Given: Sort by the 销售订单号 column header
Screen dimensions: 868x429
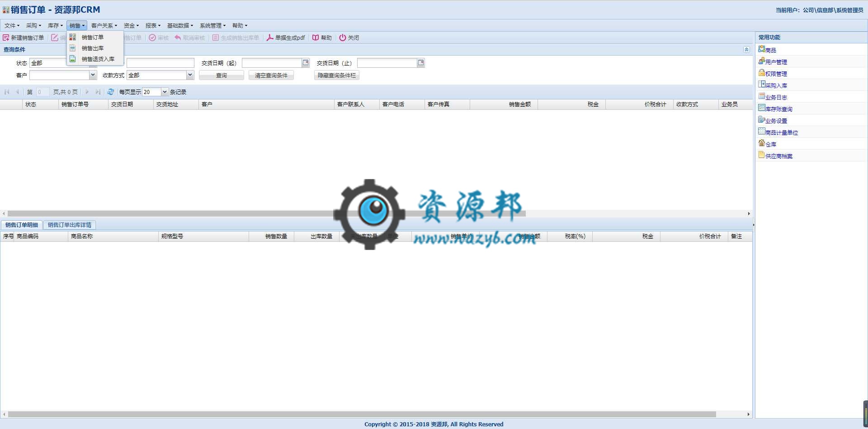Looking at the screenshot, I should 83,104.
